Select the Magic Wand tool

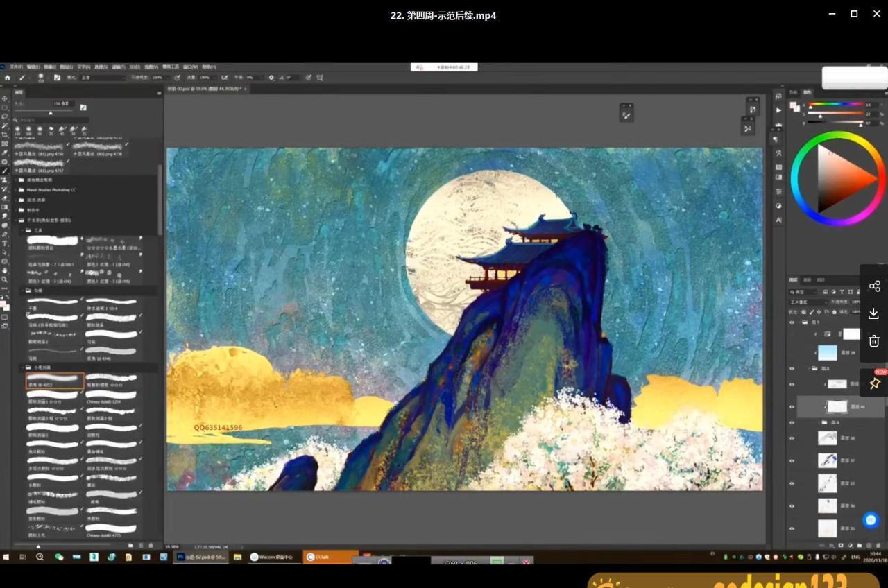click(x=5, y=126)
